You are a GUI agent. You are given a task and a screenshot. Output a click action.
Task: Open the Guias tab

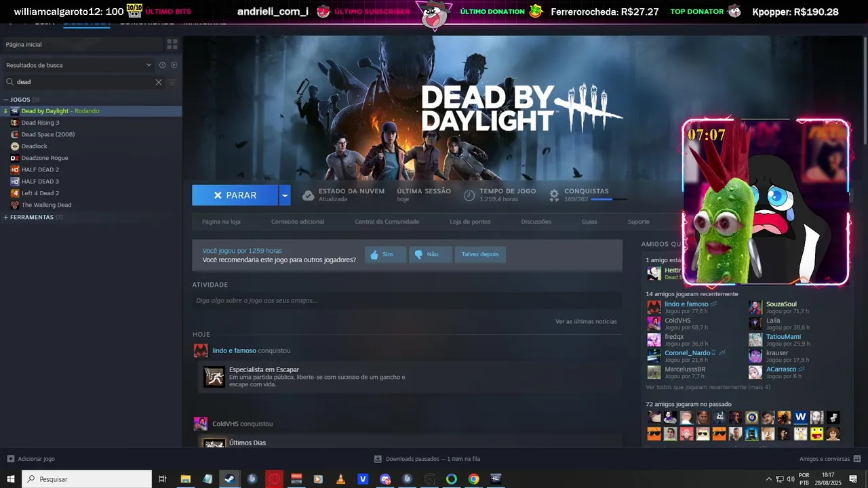(589, 222)
